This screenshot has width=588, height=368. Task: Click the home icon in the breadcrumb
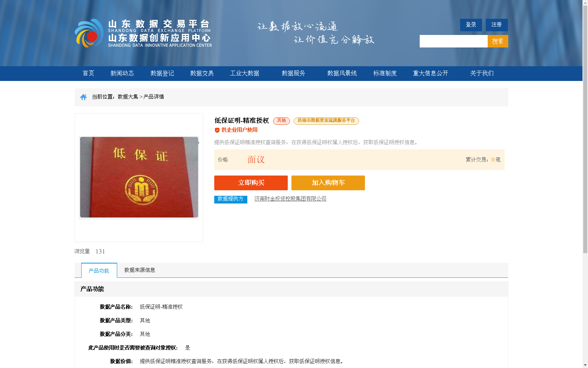click(x=83, y=97)
